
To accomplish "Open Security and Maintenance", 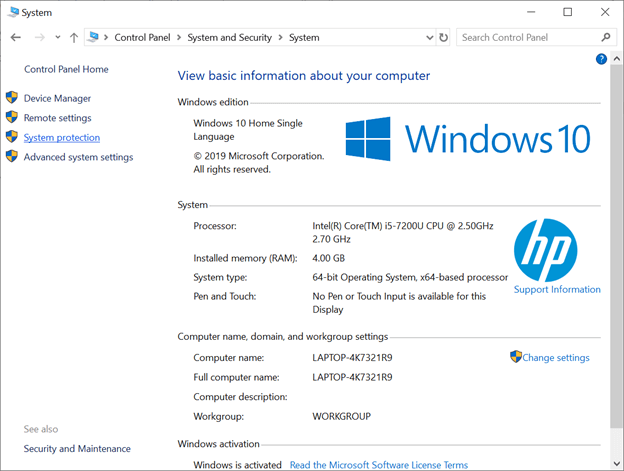I will tap(77, 449).
